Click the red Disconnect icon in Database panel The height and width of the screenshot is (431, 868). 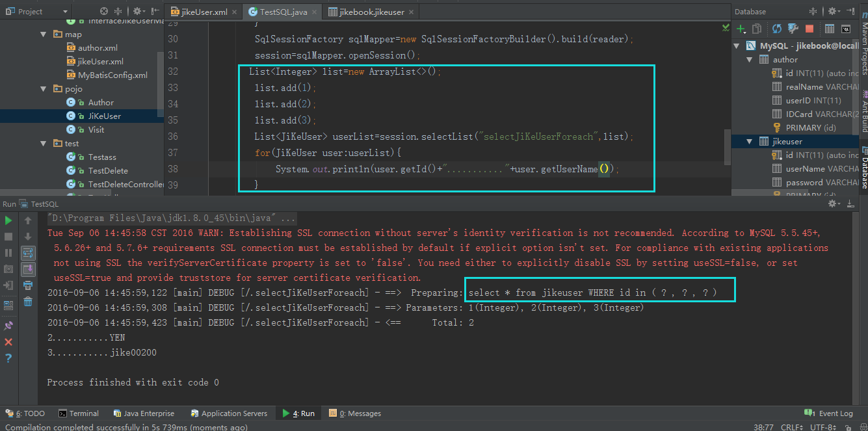point(809,29)
